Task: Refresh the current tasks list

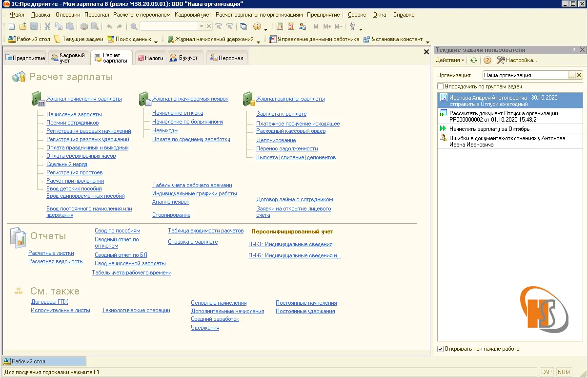Action: tap(473, 60)
